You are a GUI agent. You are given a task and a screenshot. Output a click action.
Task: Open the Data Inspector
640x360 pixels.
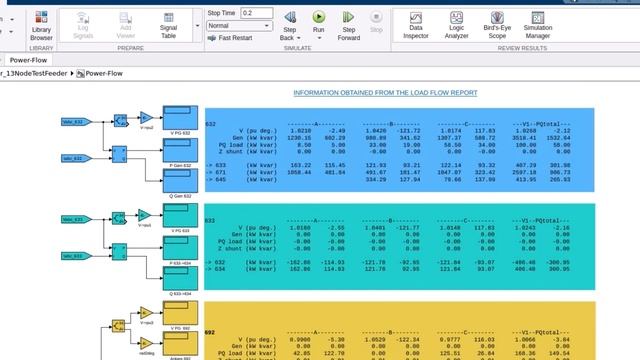coord(416,25)
